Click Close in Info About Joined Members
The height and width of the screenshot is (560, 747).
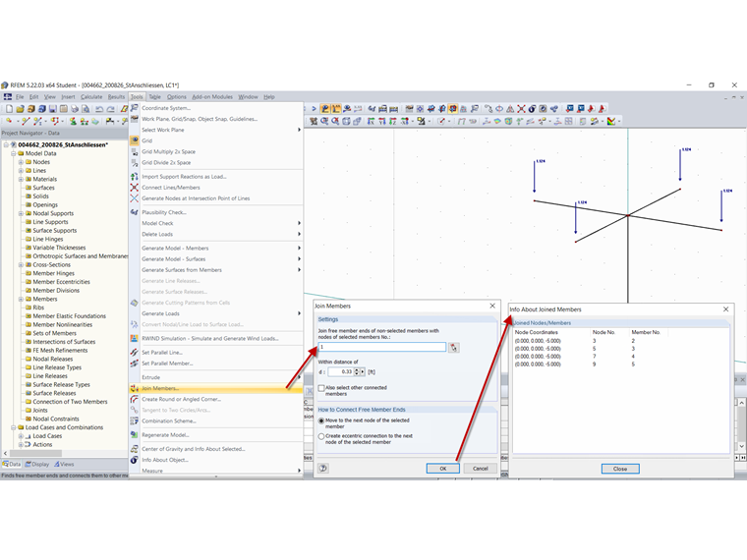[x=620, y=469]
